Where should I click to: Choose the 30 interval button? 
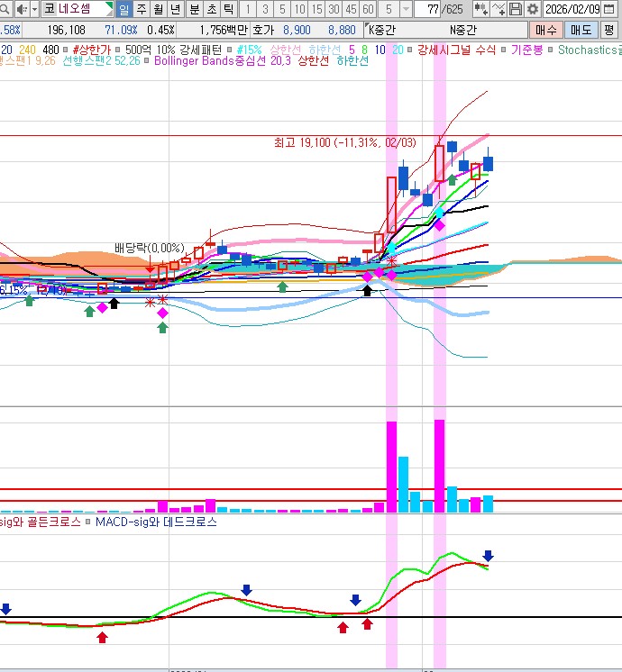(334, 9)
